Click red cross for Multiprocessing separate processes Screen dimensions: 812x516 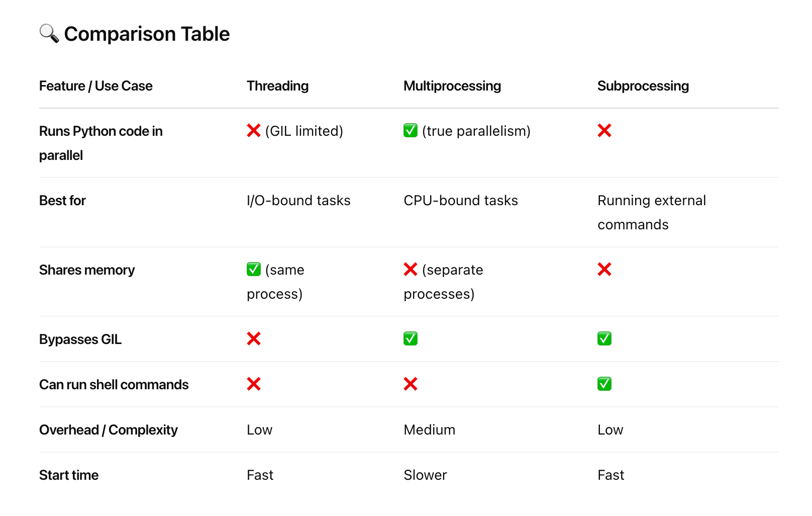[411, 270]
